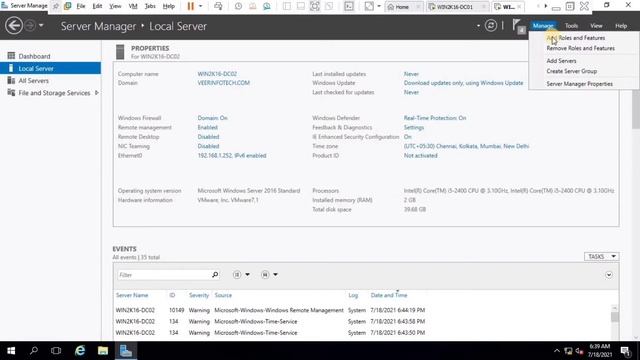Toggle the thumbnail bar icon in VMware toolbar
The image size is (640, 360).
[301, 6]
